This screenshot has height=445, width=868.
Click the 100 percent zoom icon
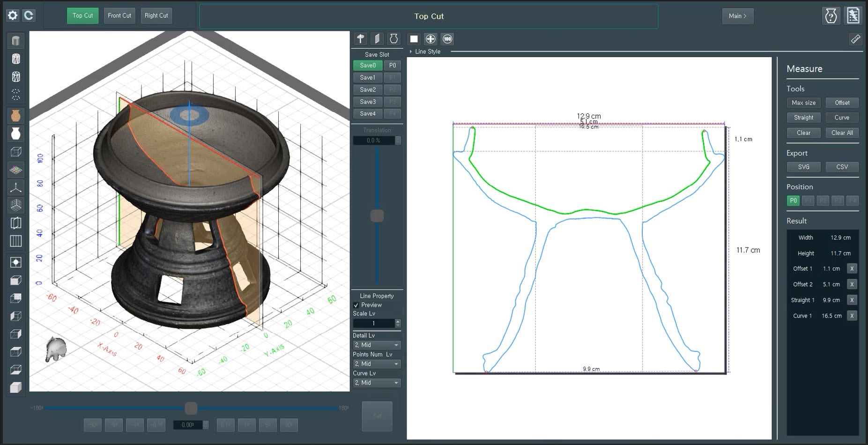click(447, 39)
